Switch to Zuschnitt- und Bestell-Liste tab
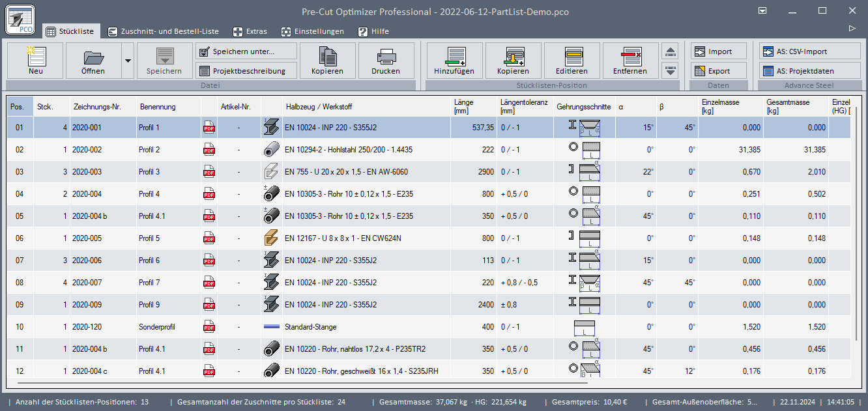 (163, 31)
